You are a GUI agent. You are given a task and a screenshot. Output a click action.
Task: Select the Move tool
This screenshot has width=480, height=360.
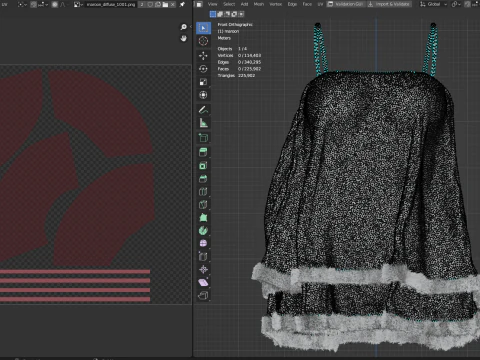point(203,55)
